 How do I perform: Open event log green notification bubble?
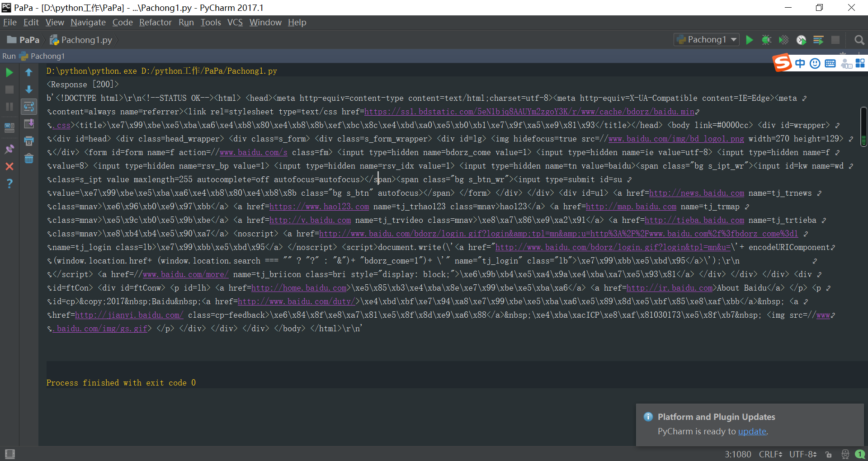point(860,454)
